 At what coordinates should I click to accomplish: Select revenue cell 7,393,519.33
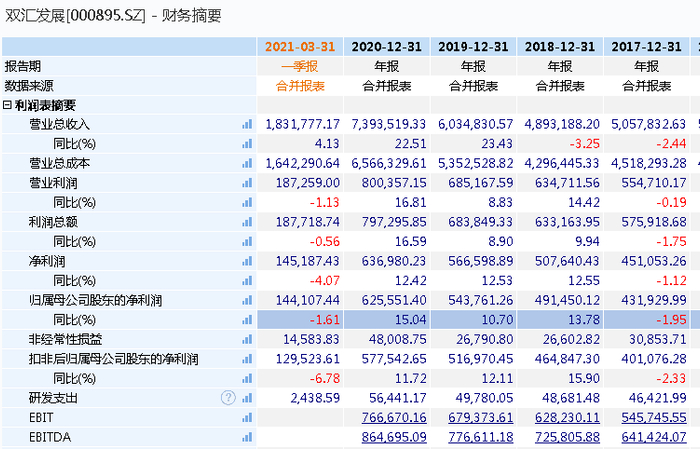[x=389, y=124]
